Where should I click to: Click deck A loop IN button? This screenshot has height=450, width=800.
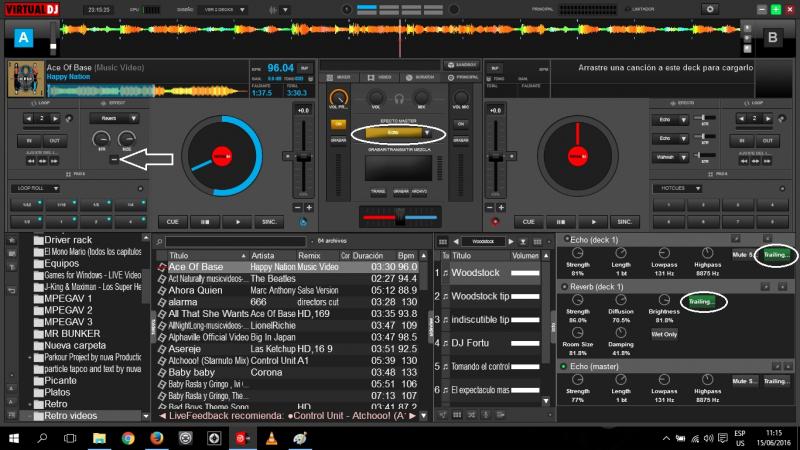tap(29, 141)
